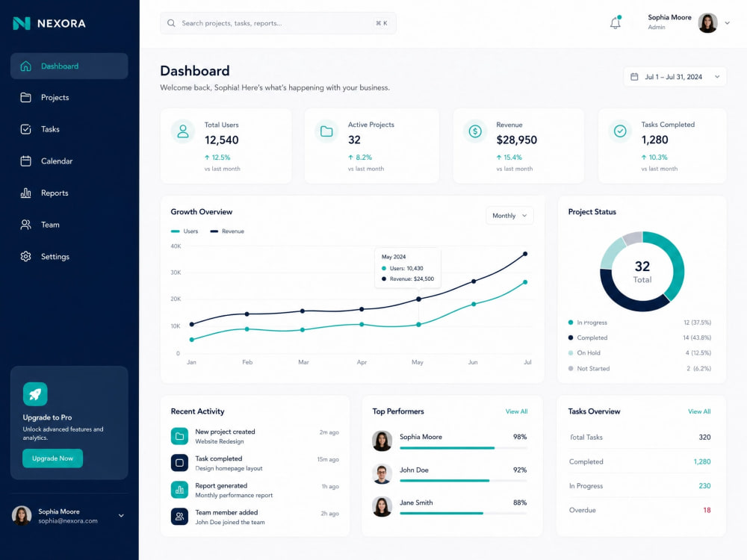Open Tasks in the sidebar
Screen dimensions: 747x560
[69, 129]
